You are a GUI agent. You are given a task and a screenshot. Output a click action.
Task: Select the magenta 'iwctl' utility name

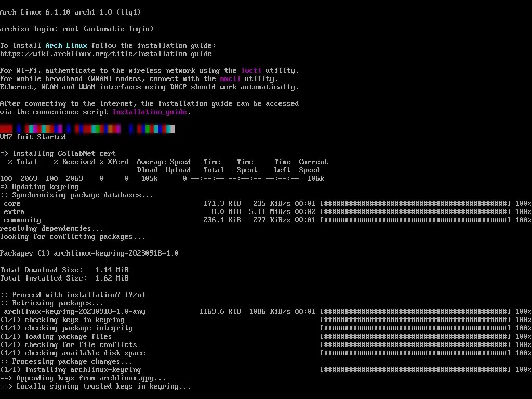click(x=251, y=70)
